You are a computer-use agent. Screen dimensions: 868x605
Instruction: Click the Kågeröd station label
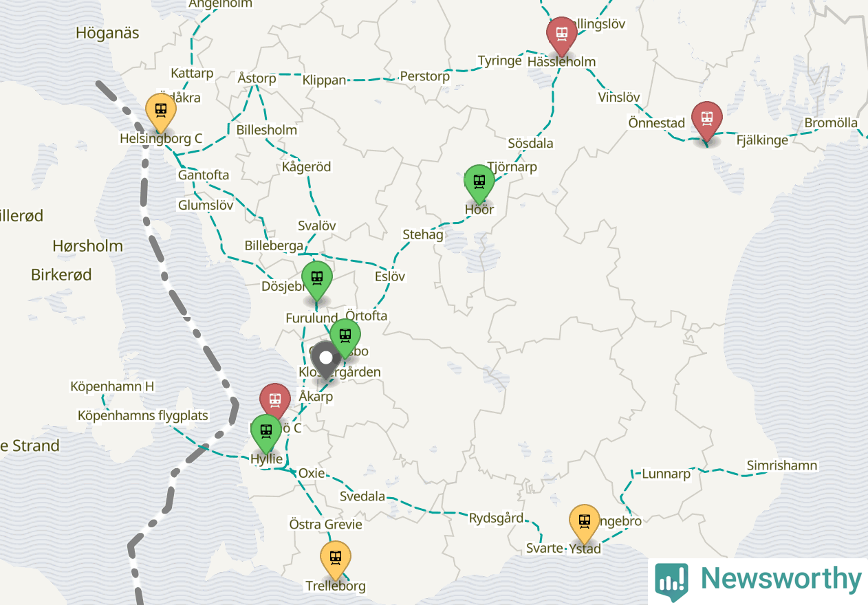click(306, 166)
